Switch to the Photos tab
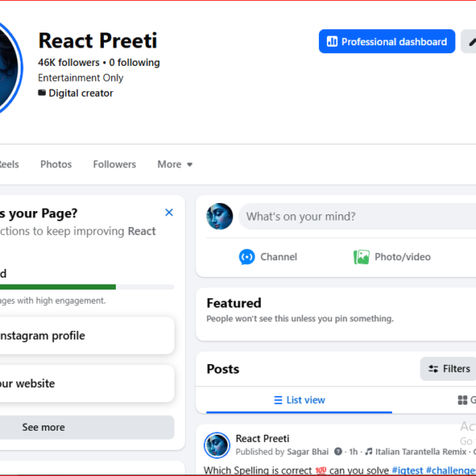Screen dimensions: 476x476 coord(56,164)
